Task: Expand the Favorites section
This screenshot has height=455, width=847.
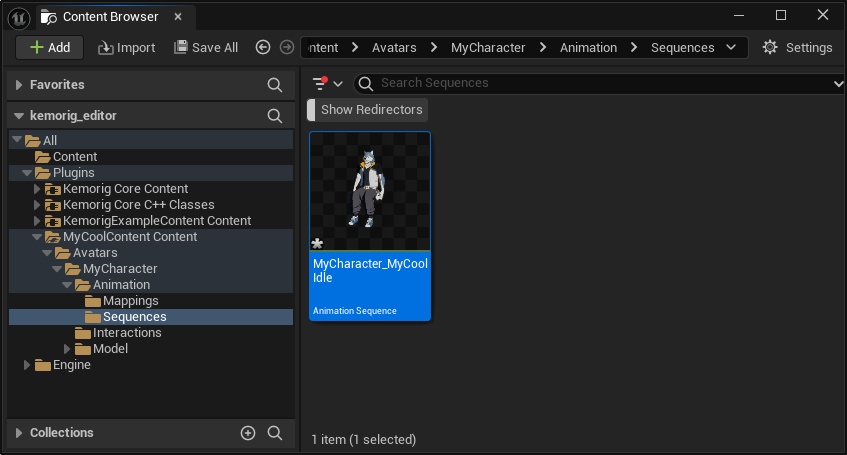Action: coord(19,85)
